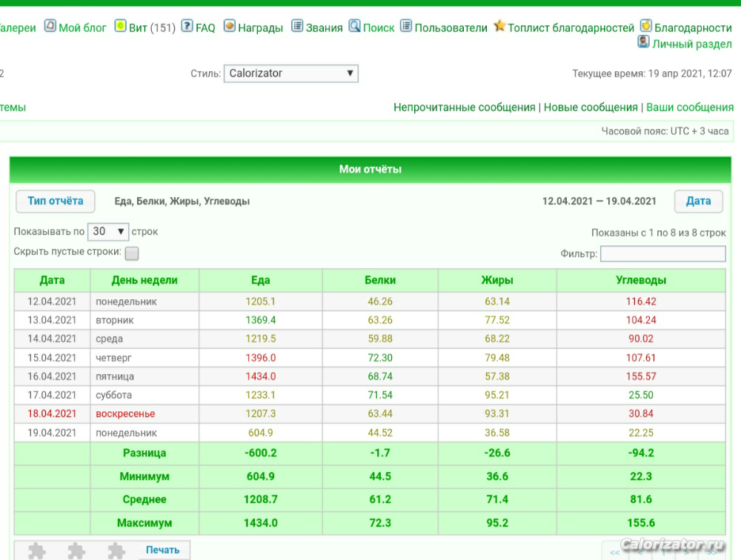The image size is (741, 560).
Task: Click the Печать button
Action: coord(162,550)
